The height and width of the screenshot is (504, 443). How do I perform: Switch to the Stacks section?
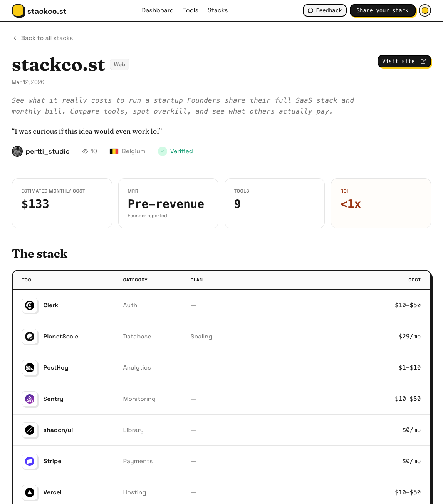pos(218,10)
